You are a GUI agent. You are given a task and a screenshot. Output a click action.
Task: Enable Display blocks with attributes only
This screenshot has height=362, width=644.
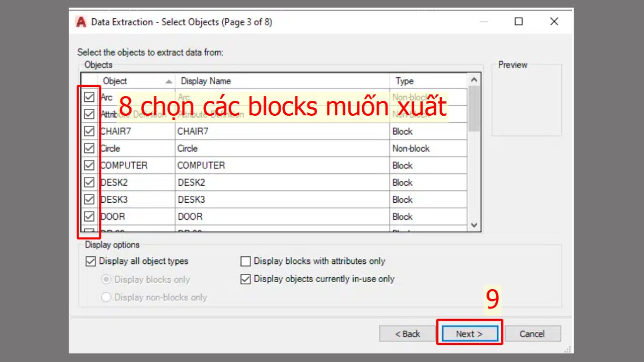(x=245, y=261)
